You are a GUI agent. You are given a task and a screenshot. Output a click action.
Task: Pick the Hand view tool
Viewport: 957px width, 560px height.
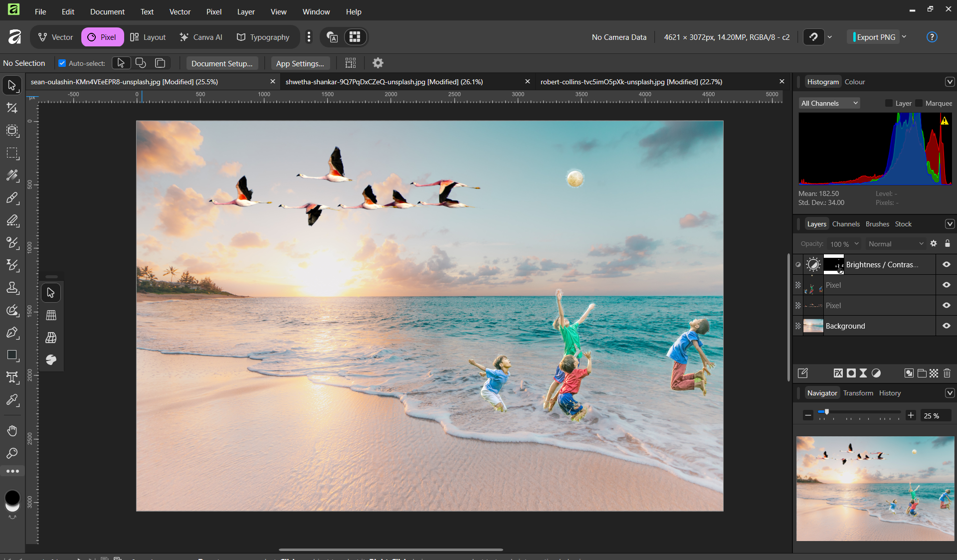point(12,430)
